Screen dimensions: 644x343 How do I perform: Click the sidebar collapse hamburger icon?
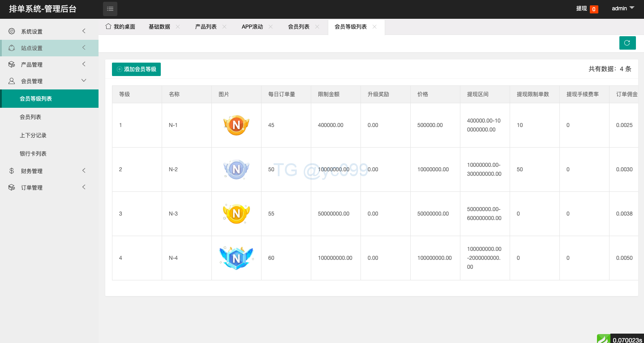(x=110, y=9)
